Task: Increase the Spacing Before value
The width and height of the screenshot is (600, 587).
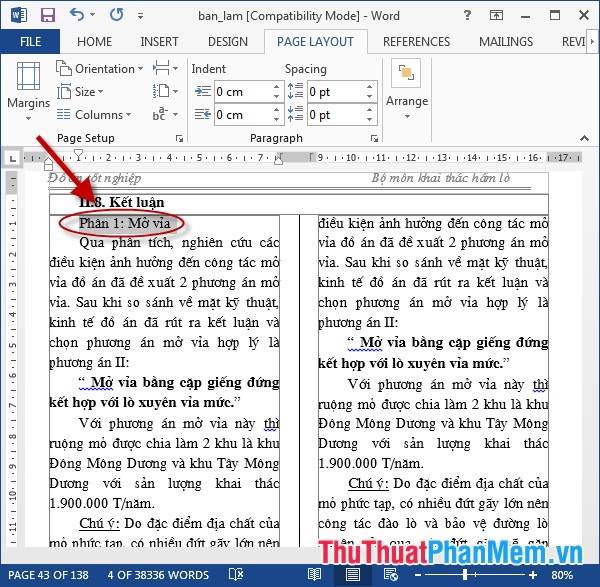Action: pos(369,87)
